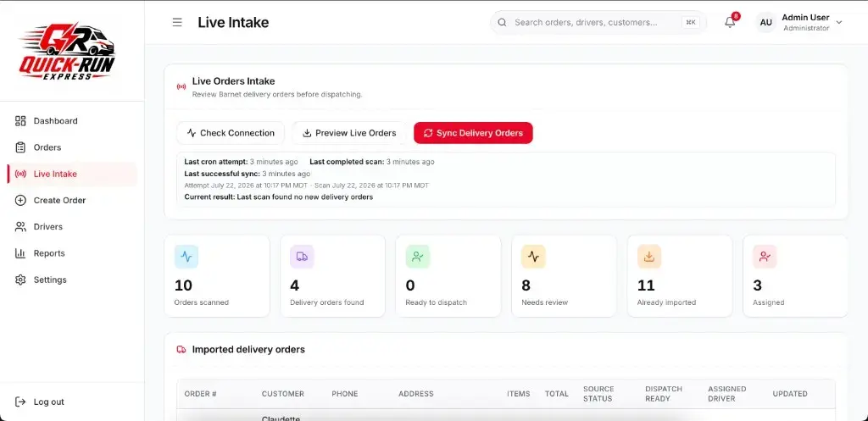Click the Create Order plus icon in the sidebar
The height and width of the screenshot is (421, 868).
20,200
